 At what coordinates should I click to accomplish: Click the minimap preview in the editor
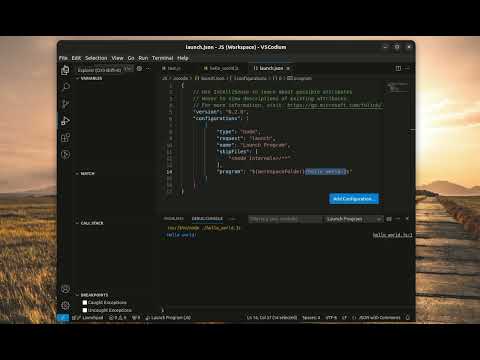(397, 87)
